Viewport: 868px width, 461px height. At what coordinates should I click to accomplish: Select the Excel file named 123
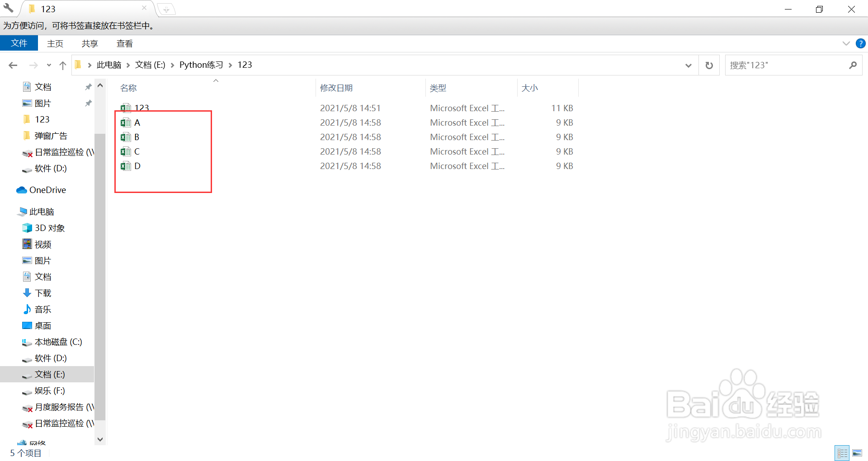coord(135,108)
